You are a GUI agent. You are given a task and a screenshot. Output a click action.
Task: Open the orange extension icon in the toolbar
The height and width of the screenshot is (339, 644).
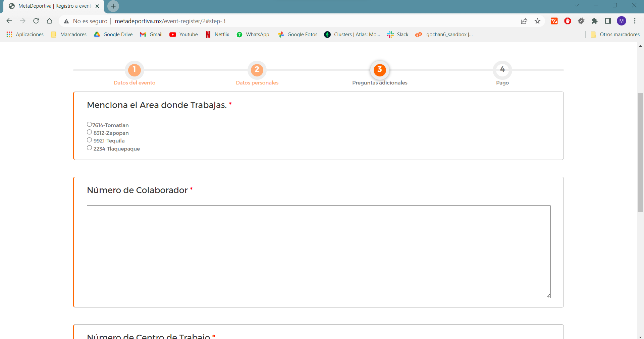tap(554, 21)
